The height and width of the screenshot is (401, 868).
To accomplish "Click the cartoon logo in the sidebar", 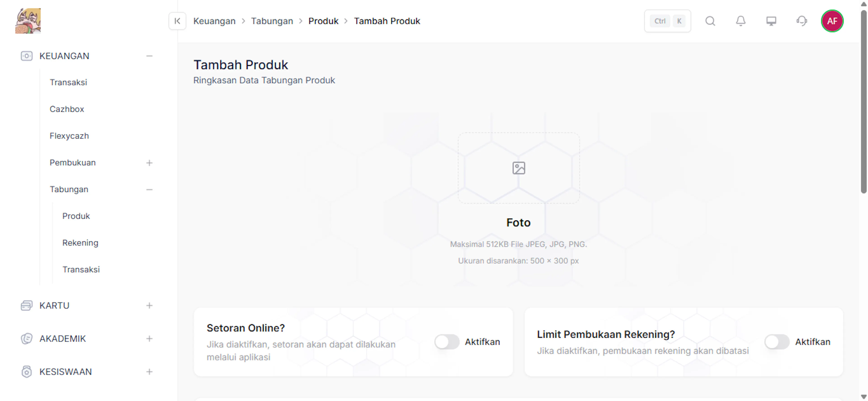I will [x=28, y=21].
